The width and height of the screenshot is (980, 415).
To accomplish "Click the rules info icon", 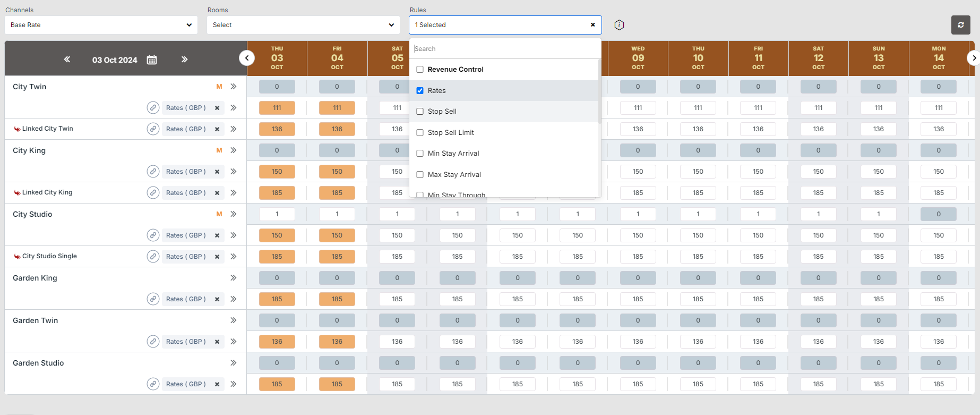I will (619, 25).
